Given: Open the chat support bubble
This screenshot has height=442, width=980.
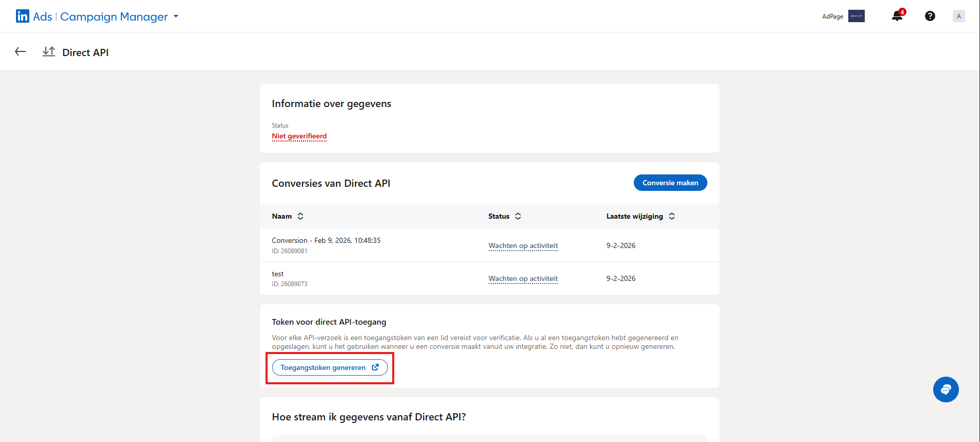Looking at the screenshot, I should click(x=946, y=390).
